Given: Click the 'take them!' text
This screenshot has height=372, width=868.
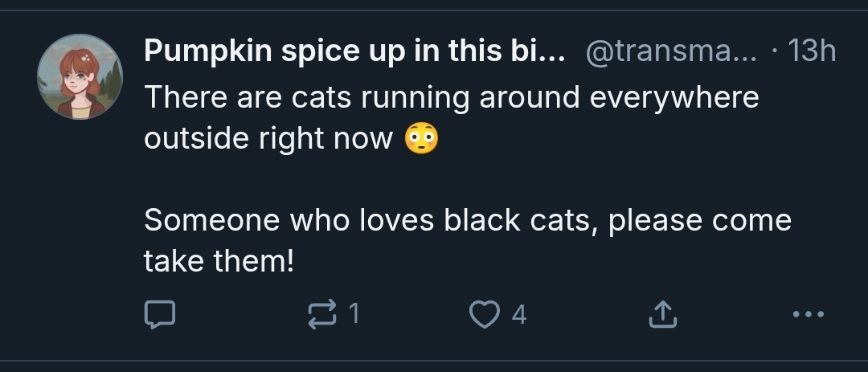Looking at the screenshot, I should (x=219, y=261).
